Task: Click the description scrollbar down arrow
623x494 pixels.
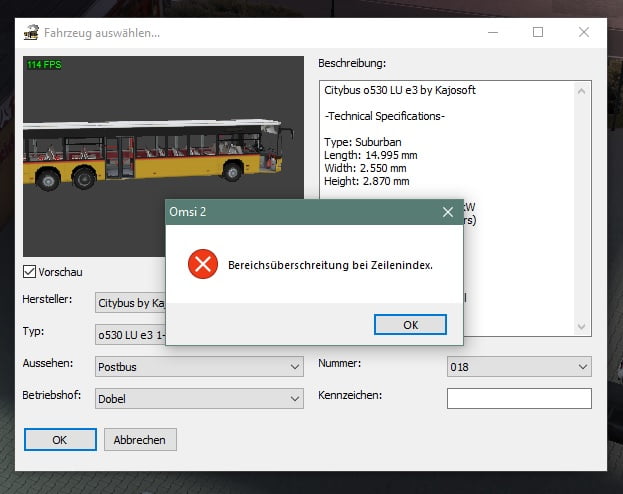Action: (583, 327)
